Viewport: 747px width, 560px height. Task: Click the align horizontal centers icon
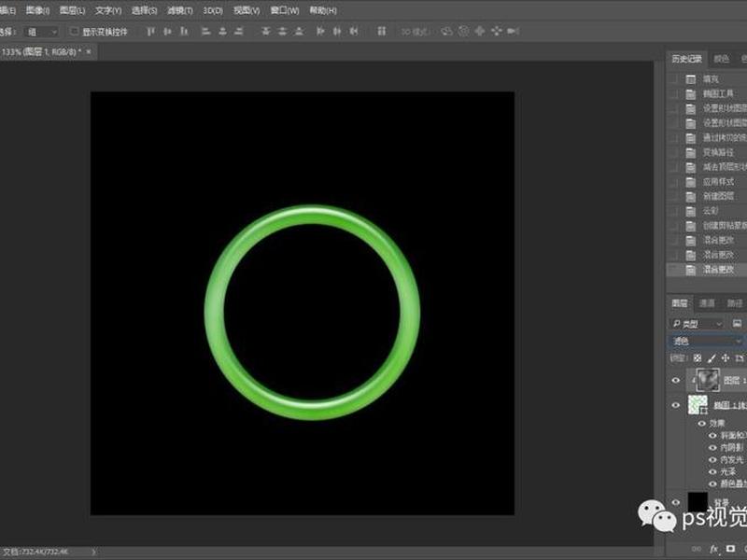(x=222, y=32)
